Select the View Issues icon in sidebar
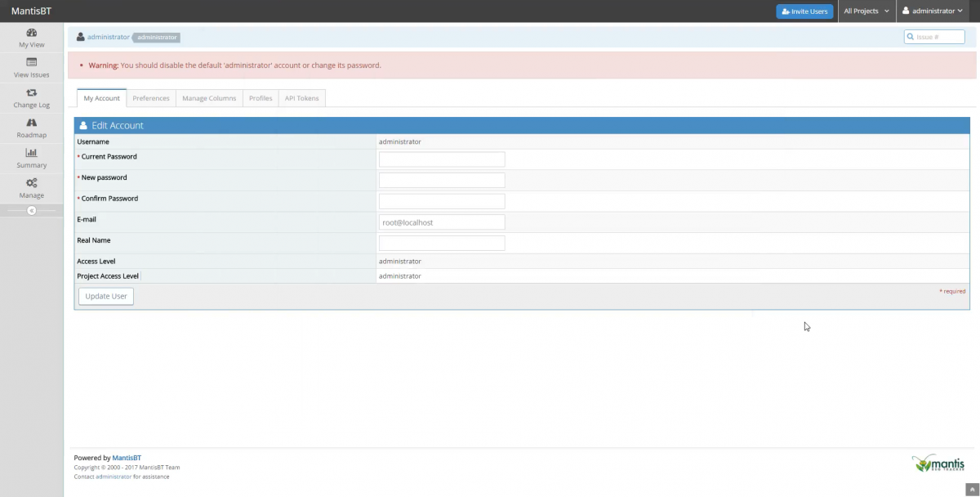 pyautogui.click(x=31, y=68)
